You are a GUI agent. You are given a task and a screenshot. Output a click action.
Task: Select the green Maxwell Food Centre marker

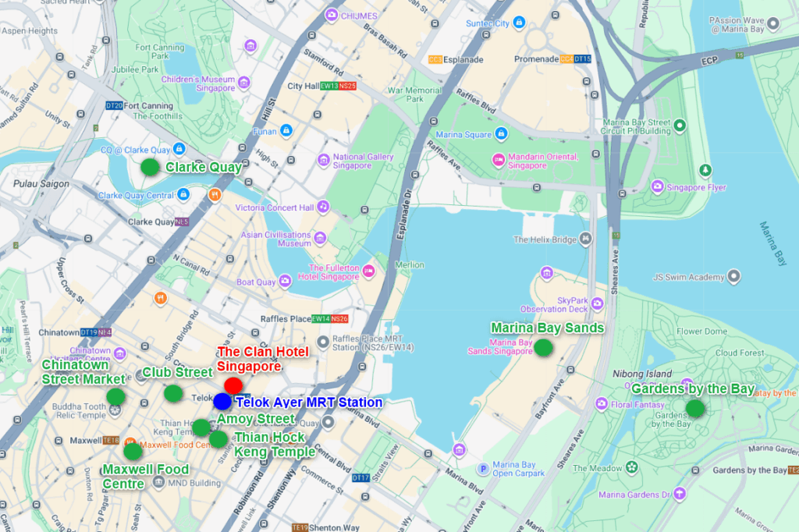(x=133, y=451)
